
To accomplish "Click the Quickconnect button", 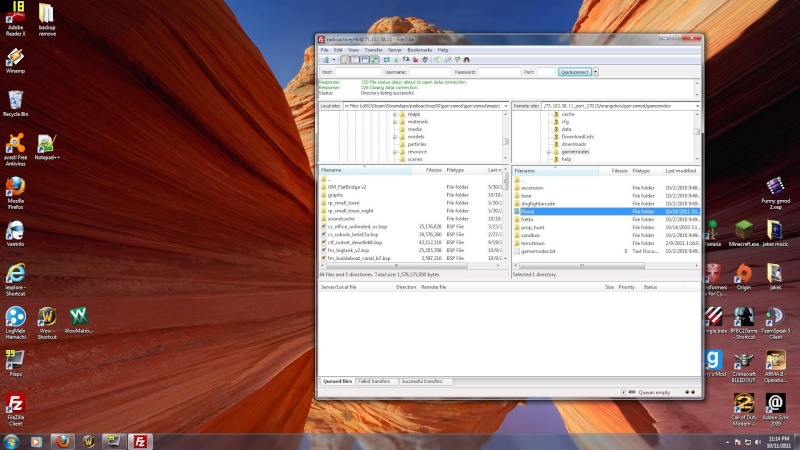I will pyautogui.click(x=574, y=72).
